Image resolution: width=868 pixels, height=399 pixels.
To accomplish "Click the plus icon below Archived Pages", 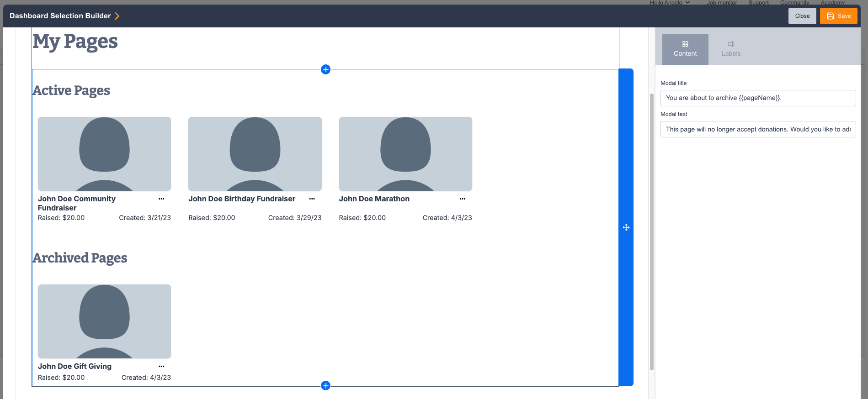I will pyautogui.click(x=325, y=386).
